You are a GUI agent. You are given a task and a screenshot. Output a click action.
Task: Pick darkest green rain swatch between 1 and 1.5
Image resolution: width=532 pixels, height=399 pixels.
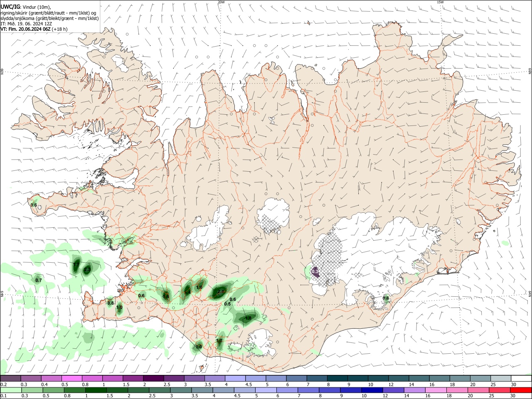[96, 390]
